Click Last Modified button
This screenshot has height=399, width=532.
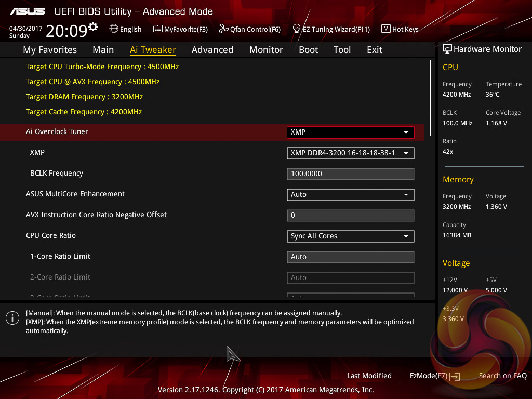click(369, 376)
